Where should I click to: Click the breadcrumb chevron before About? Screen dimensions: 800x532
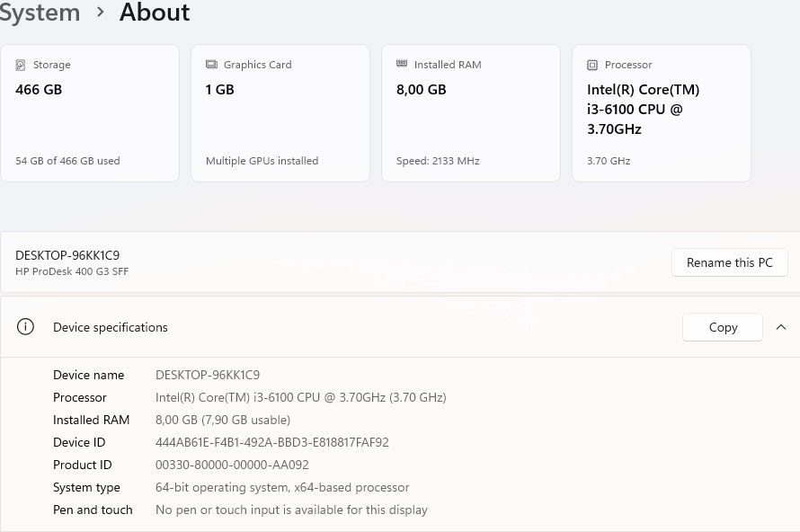100,13
